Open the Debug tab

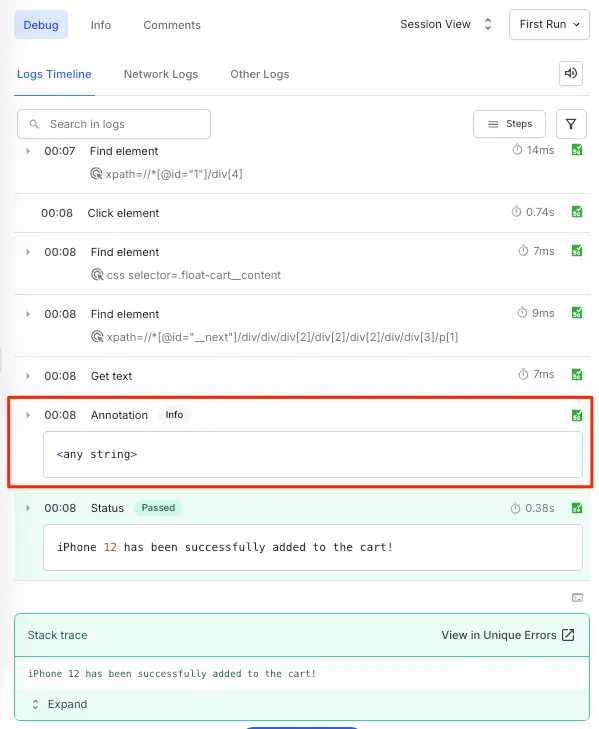tap(41, 25)
